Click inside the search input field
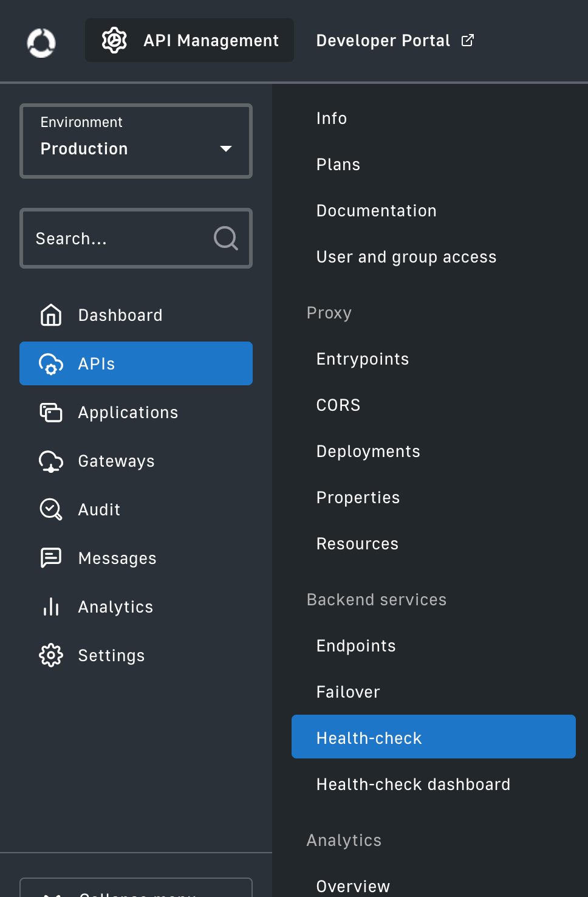This screenshot has height=897, width=588. pyautogui.click(x=109, y=238)
